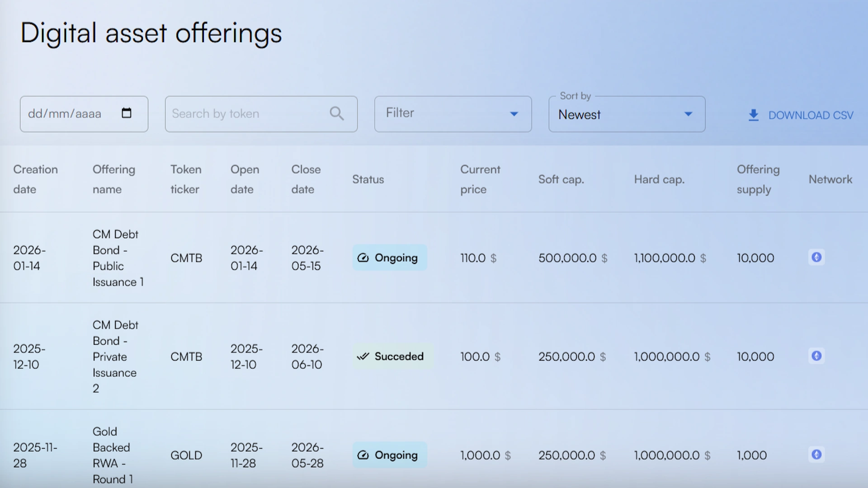Click the Ethereum network icon for CM Debt Bond Public Issuance 1
The image size is (868, 488).
(816, 257)
